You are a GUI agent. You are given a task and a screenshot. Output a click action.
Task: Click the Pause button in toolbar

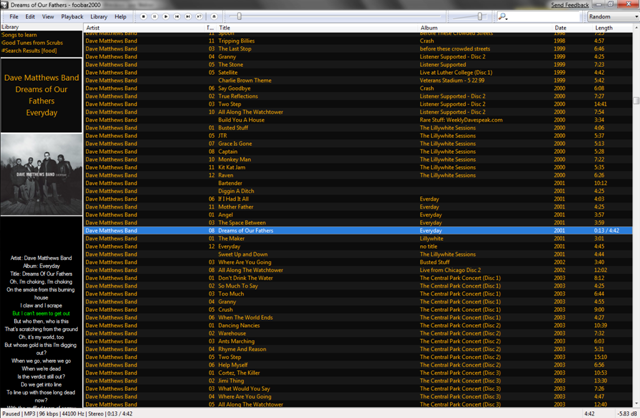155,17
